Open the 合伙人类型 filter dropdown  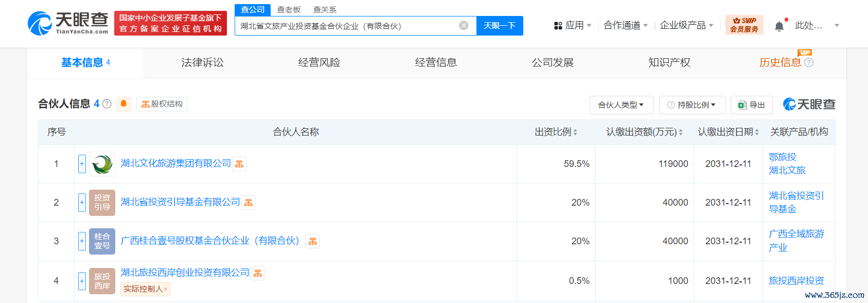pos(621,105)
